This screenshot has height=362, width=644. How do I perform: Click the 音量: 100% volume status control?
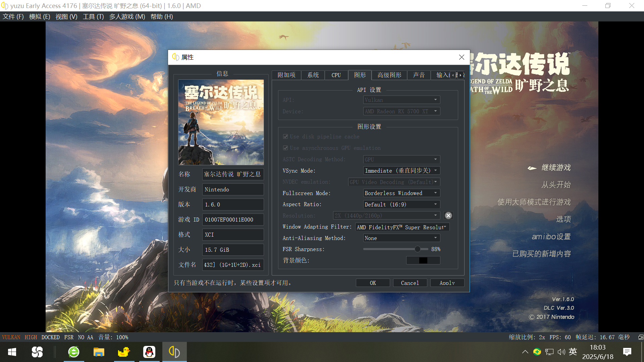click(x=113, y=337)
